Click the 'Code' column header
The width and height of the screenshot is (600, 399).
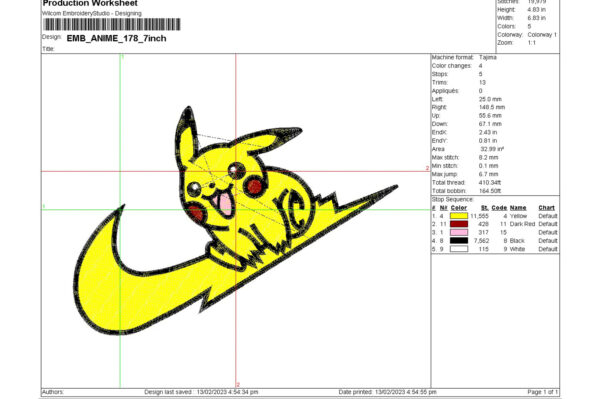pyautogui.click(x=499, y=208)
